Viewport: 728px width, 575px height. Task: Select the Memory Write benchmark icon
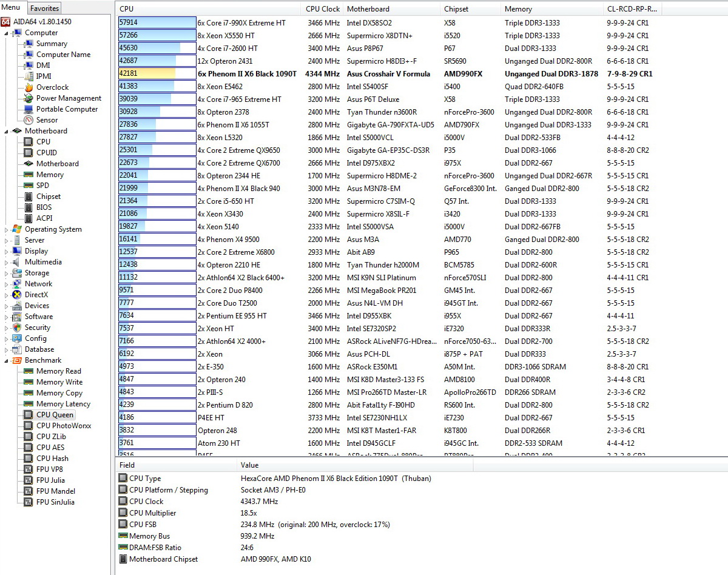29,382
